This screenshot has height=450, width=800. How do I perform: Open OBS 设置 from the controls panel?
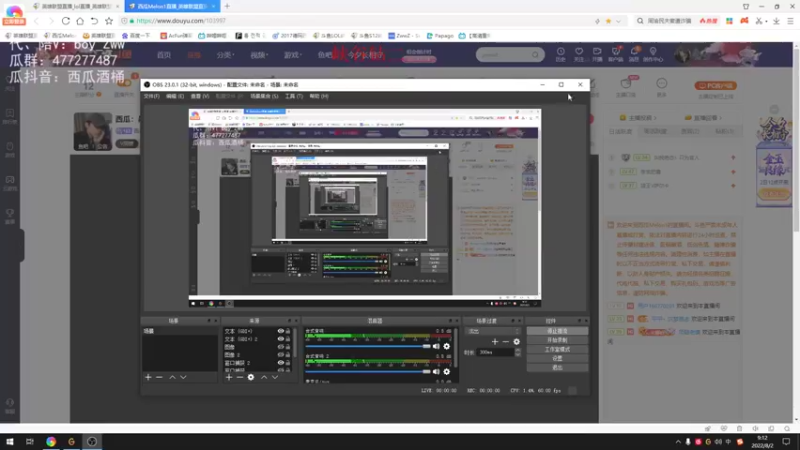coord(557,359)
